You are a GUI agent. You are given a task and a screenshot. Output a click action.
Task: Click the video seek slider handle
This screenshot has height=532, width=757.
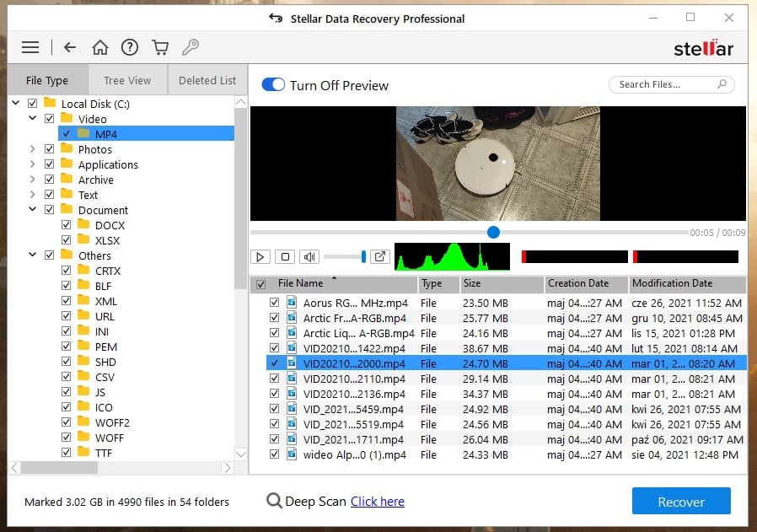[493, 232]
